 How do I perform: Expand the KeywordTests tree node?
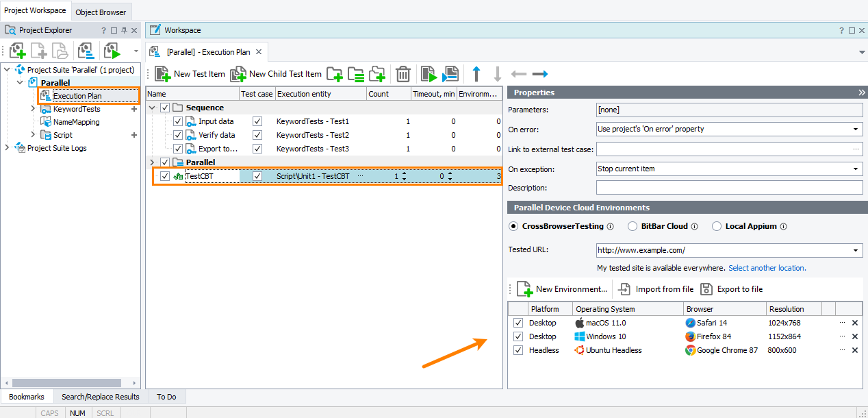point(33,109)
